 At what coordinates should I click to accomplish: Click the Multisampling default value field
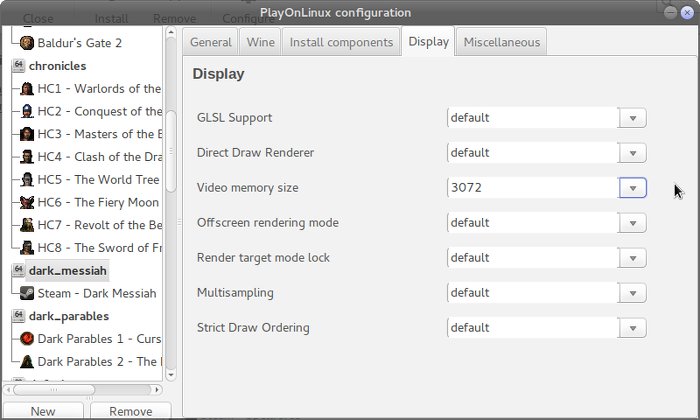click(x=533, y=293)
